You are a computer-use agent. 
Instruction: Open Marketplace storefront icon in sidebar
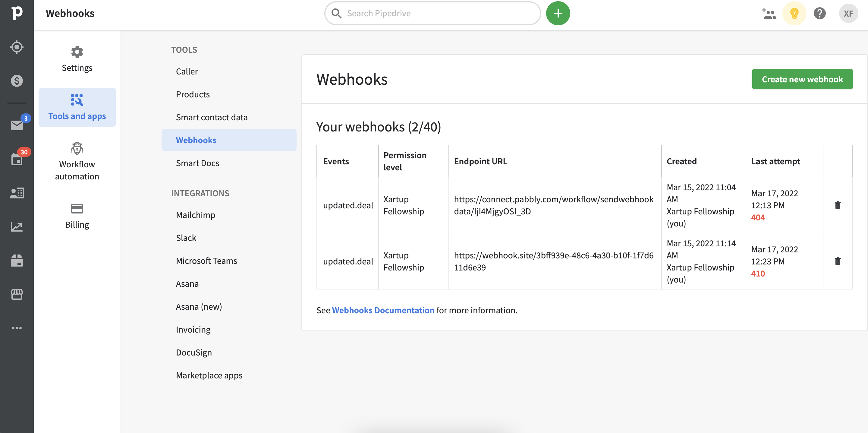[17, 294]
